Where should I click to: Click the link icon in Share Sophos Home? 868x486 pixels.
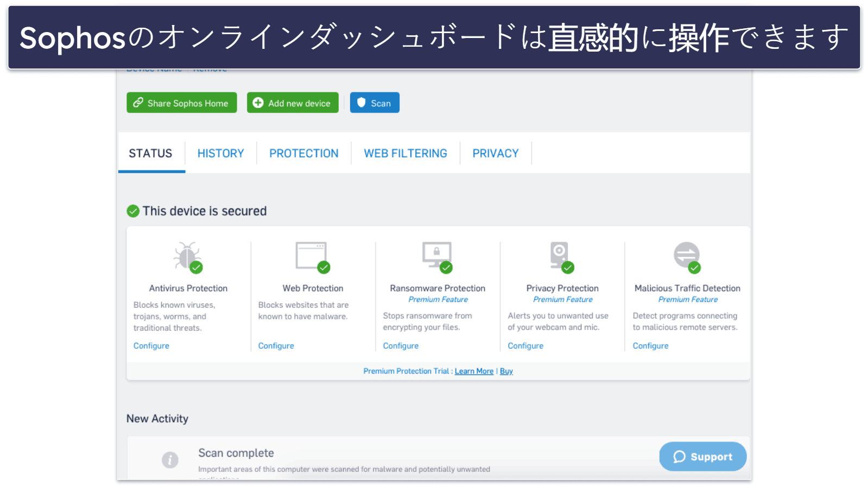pos(138,103)
